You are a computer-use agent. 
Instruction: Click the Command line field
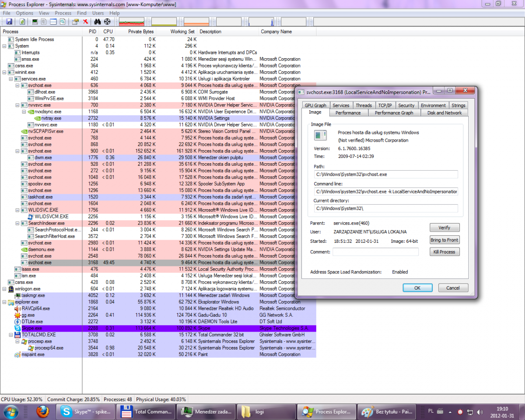386,191
